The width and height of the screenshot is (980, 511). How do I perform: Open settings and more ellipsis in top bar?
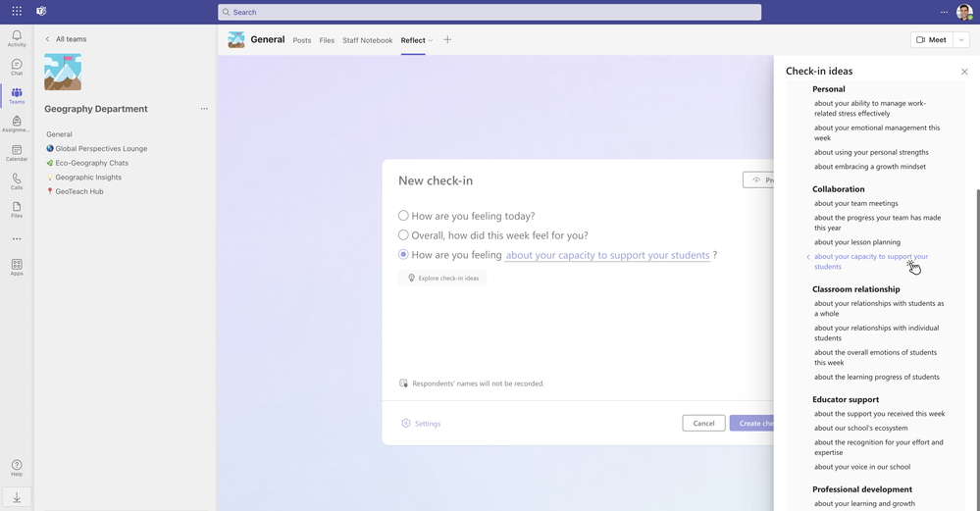(x=944, y=12)
